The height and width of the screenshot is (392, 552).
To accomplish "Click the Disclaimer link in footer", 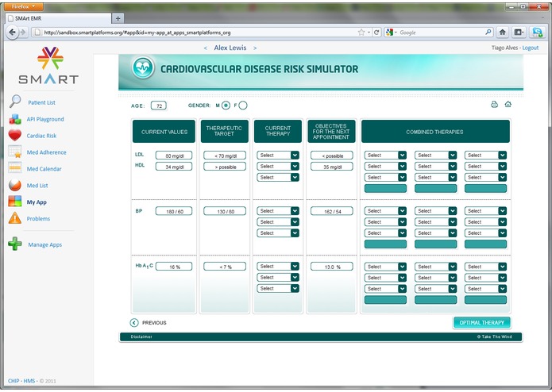I will [x=141, y=336].
